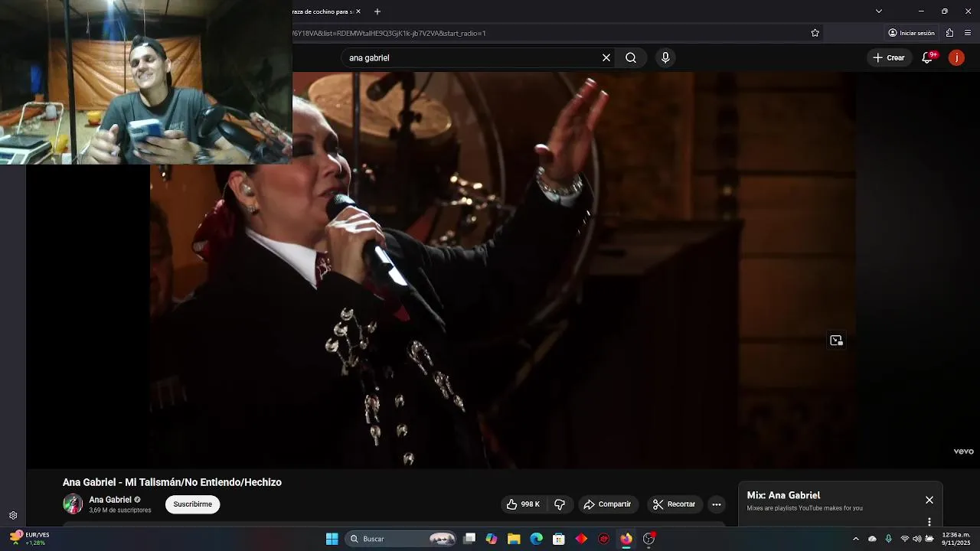
Task: Bookmark this page with the star icon
Action: pos(815,33)
